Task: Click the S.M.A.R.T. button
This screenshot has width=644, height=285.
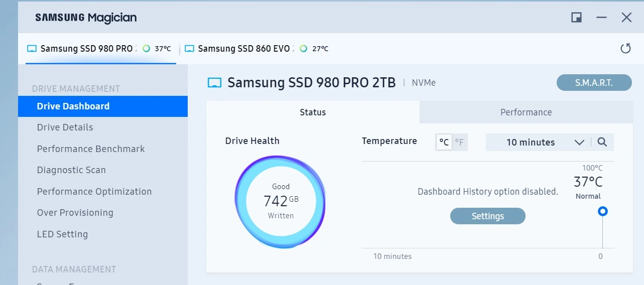Action: click(x=594, y=83)
